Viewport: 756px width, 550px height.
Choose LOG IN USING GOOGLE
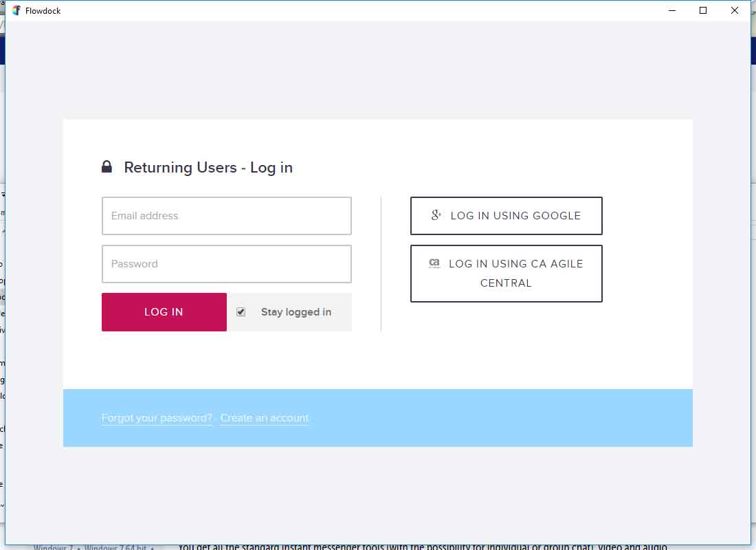[507, 216]
